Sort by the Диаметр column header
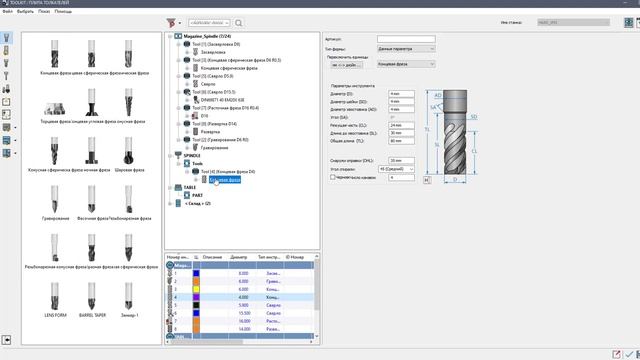640x360 pixels. (239, 257)
